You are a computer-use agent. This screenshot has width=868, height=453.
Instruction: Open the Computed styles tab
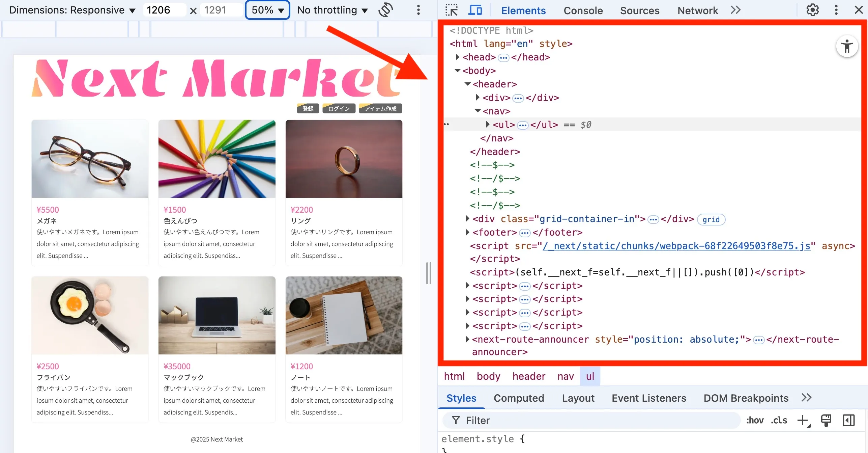[519, 398]
